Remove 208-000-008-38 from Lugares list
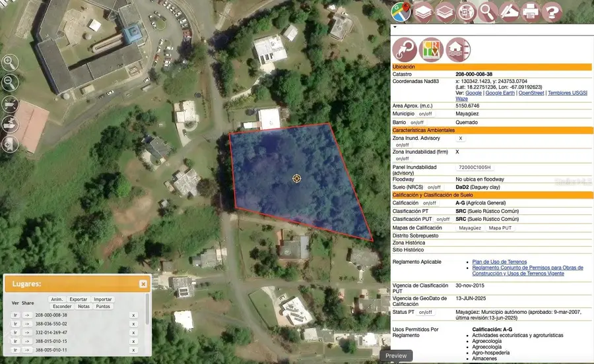The height and width of the screenshot is (364, 594). 133,315
